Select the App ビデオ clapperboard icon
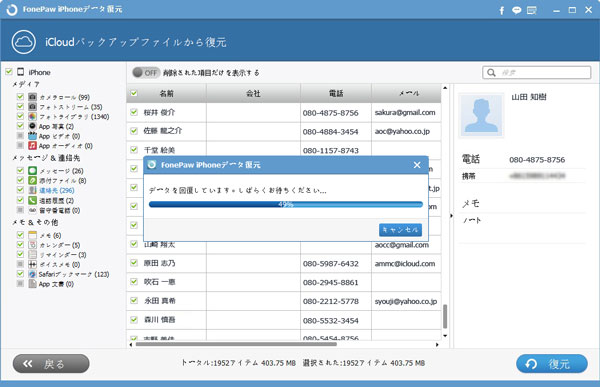Viewport: 600px width, 387px height. (x=33, y=136)
